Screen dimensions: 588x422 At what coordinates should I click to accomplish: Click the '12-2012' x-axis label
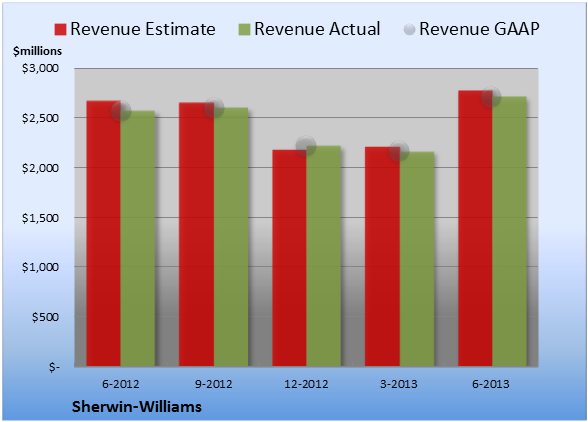[x=306, y=384]
